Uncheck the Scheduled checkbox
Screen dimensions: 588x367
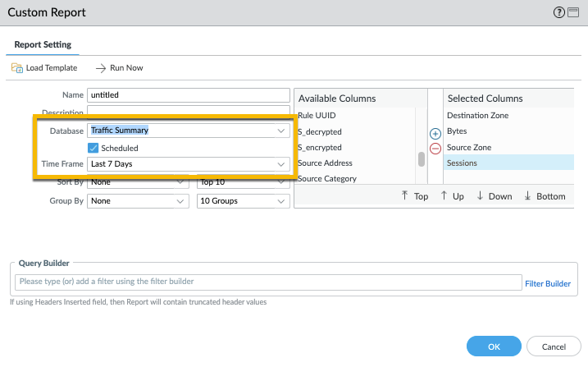[93, 148]
